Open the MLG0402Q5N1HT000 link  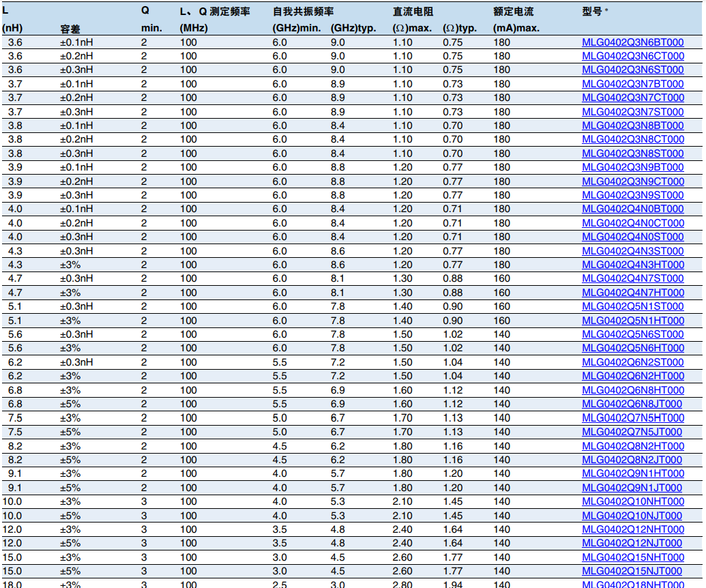(632, 321)
